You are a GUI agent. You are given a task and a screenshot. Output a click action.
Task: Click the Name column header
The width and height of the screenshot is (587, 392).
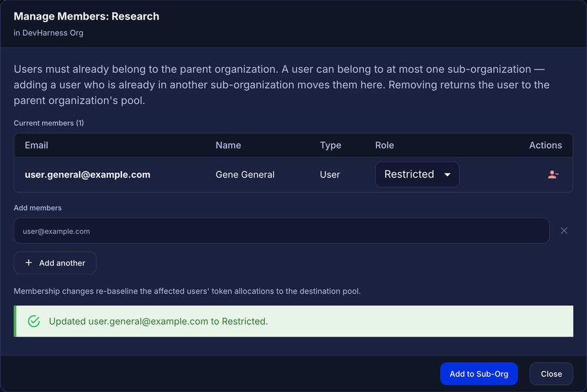click(228, 145)
